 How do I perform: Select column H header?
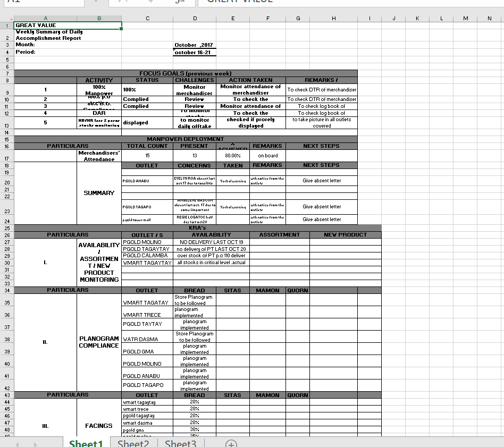pos(334,19)
